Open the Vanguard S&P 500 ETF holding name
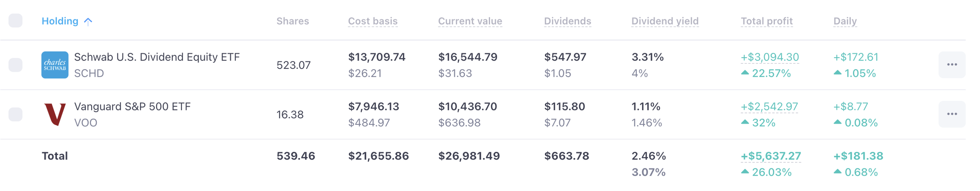The height and width of the screenshot is (191, 980). click(x=132, y=106)
